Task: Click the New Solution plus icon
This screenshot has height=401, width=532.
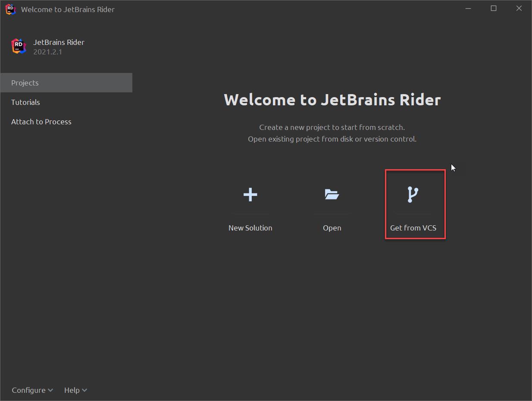Action: point(250,195)
